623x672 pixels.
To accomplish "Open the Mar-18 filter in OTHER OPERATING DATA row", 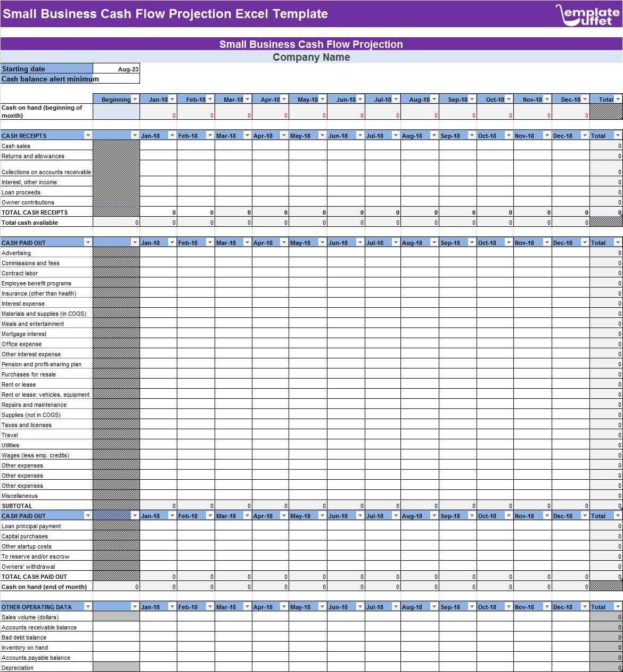I will click(x=247, y=607).
